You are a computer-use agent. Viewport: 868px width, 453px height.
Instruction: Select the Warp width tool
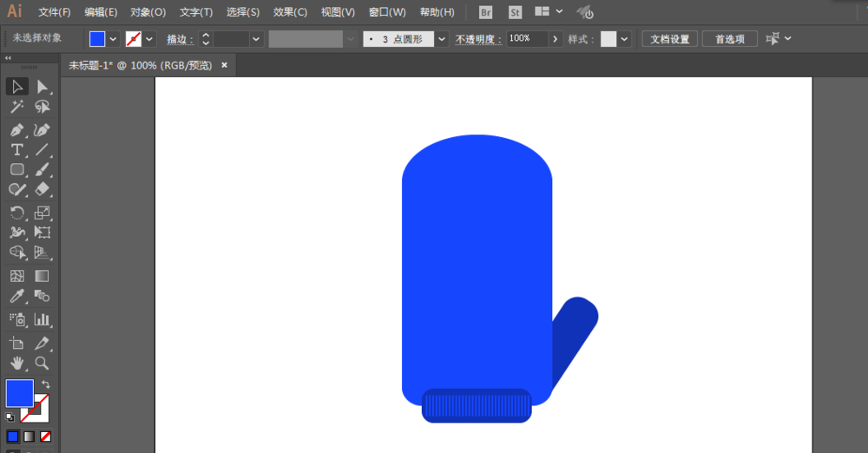(x=17, y=233)
